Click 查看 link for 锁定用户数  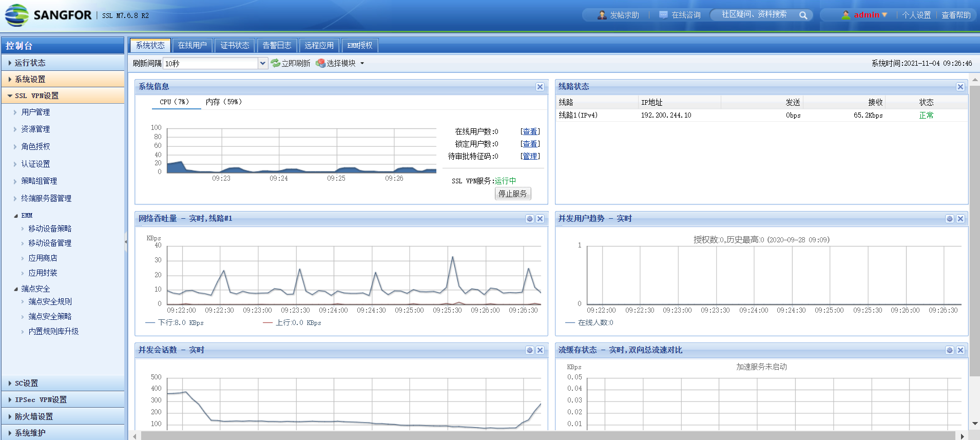530,144
